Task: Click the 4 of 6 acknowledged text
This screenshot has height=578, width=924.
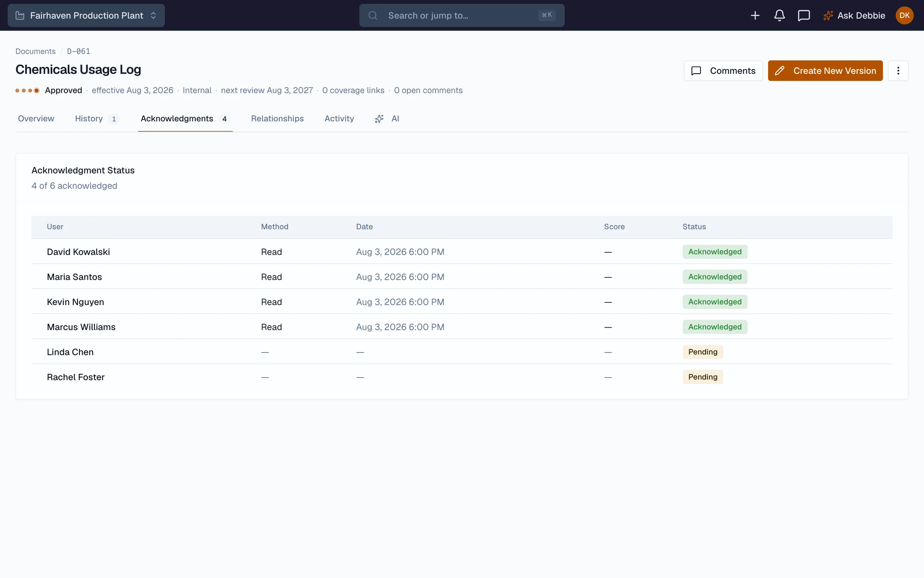Action: pyautogui.click(x=74, y=186)
